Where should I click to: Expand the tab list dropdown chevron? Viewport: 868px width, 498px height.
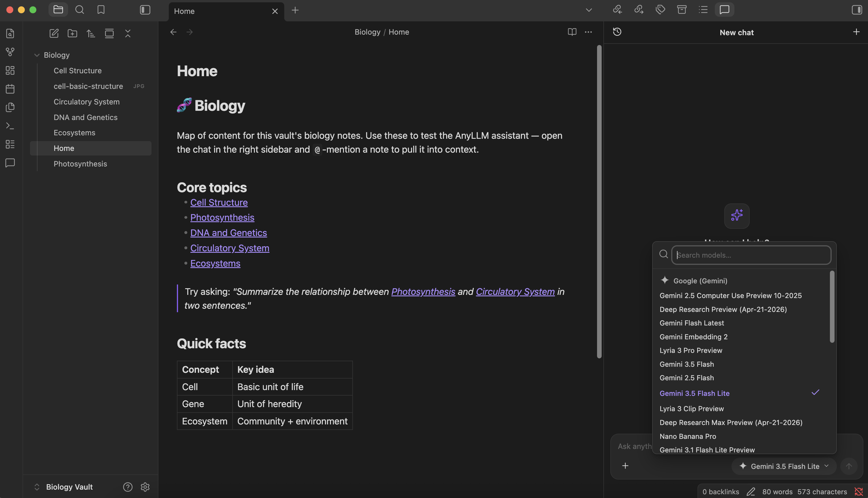[x=589, y=10]
